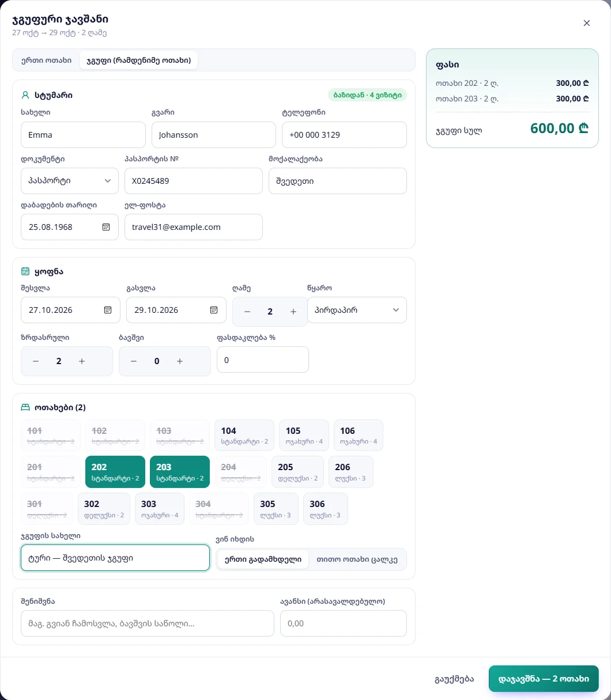Focus the ავანსი advance payment field
This screenshot has height=700, width=611.
tap(344, 623)
